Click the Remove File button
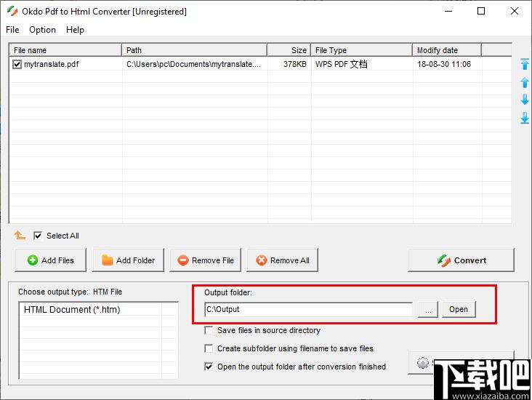The height and width of the screenshot is (400, 532). pos(205,260)
